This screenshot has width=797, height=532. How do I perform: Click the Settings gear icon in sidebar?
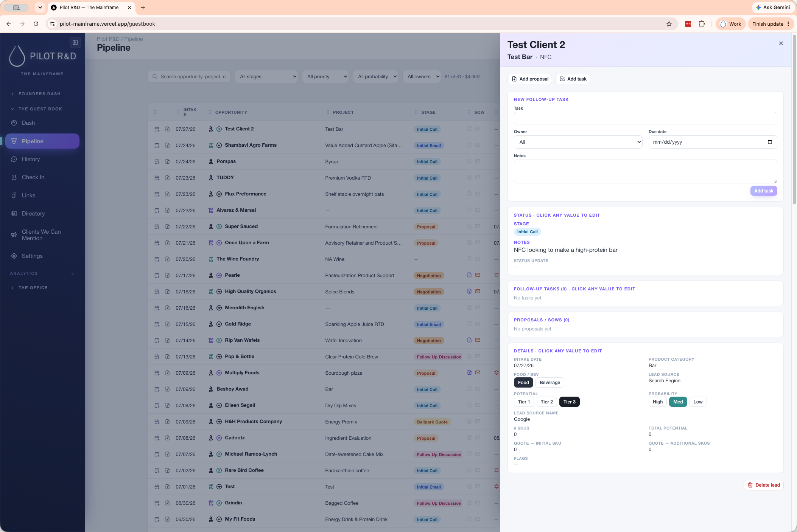coord(14,256)
